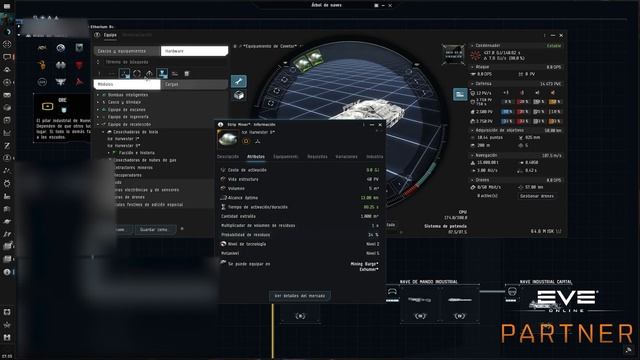Viewport: 640px width, 360px height.
Task: Open Cosechadoras de nubes de gas group
Action: tap(144, 160)
